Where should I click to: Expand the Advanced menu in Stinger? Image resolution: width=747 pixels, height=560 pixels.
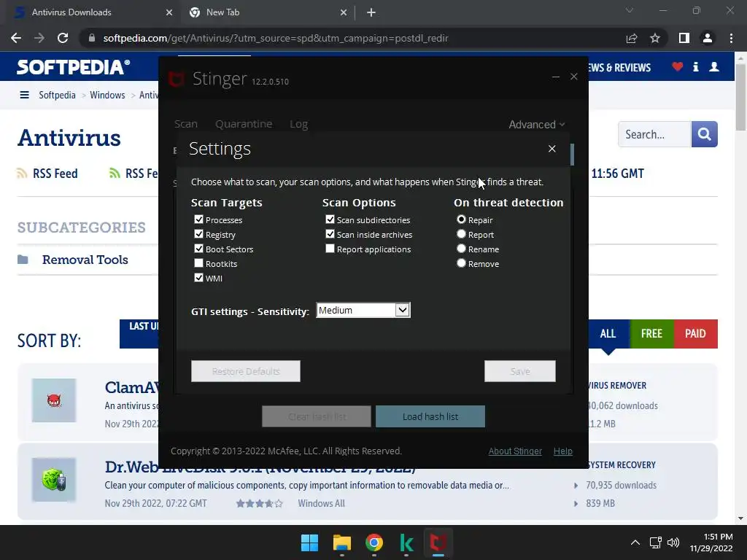[537, 124]
